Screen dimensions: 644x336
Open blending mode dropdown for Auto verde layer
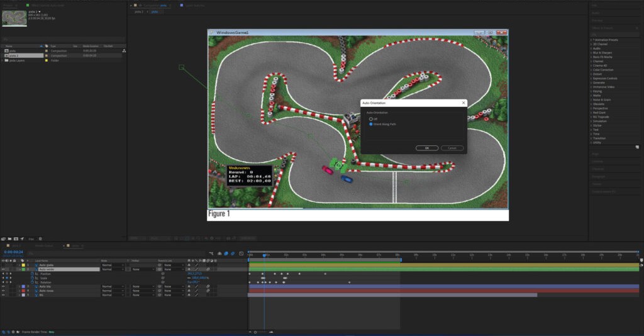(x=113, y=269)
